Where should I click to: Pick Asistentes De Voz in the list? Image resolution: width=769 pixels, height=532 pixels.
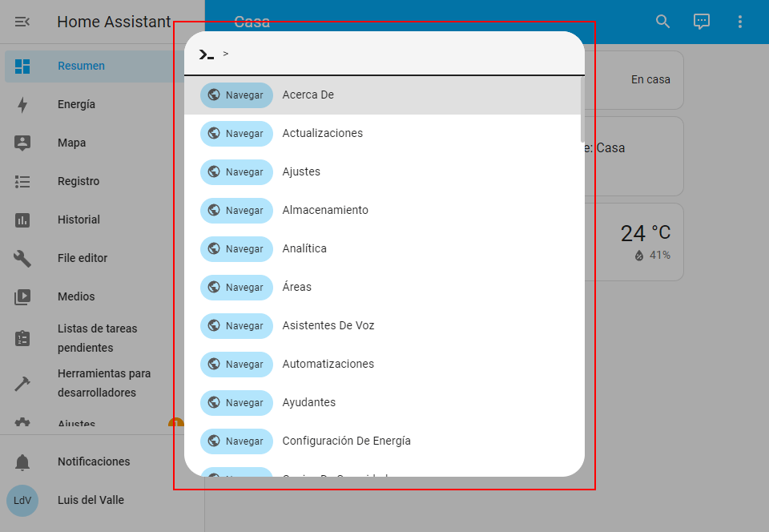coord(328,325)
